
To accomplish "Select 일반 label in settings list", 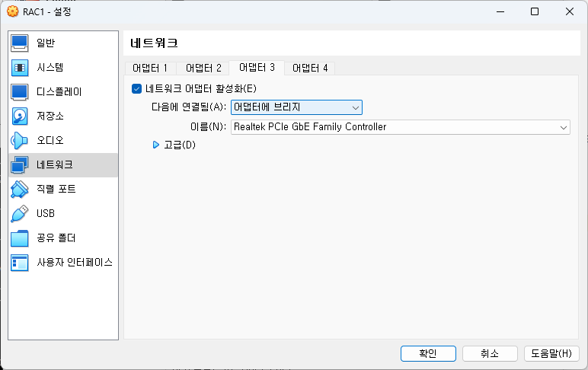I will tap(46, 43).
